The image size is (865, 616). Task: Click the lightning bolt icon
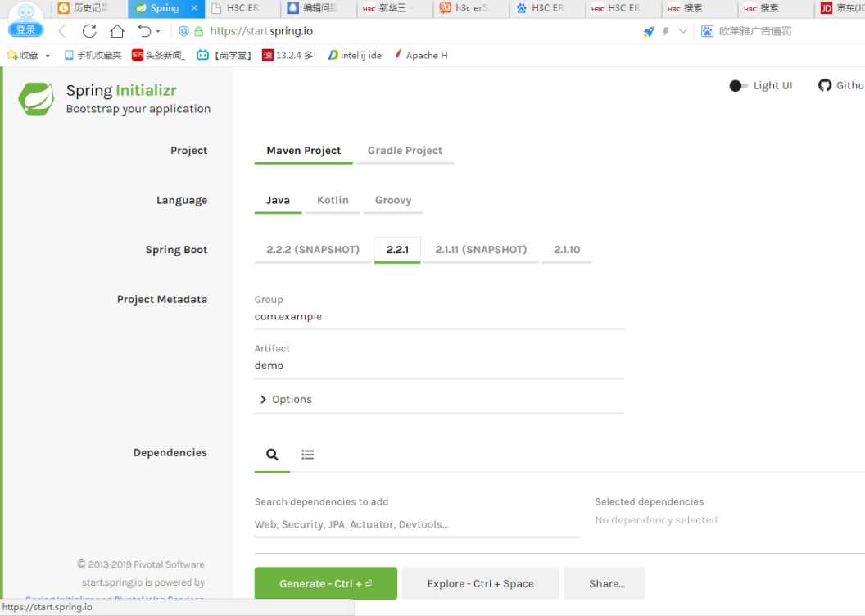click(666, 31)
